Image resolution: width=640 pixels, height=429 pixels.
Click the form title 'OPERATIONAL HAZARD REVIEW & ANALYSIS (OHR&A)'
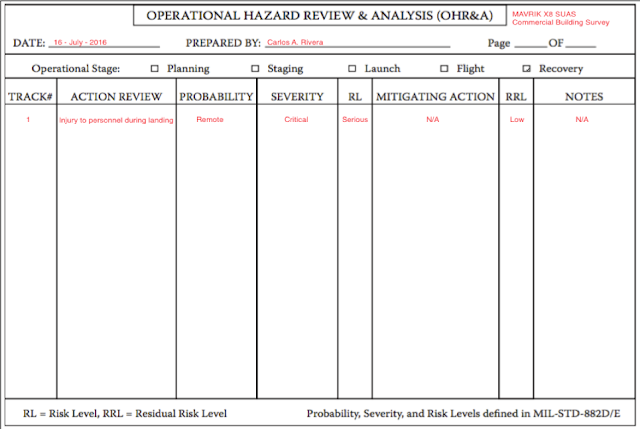(x=320, y=16)
